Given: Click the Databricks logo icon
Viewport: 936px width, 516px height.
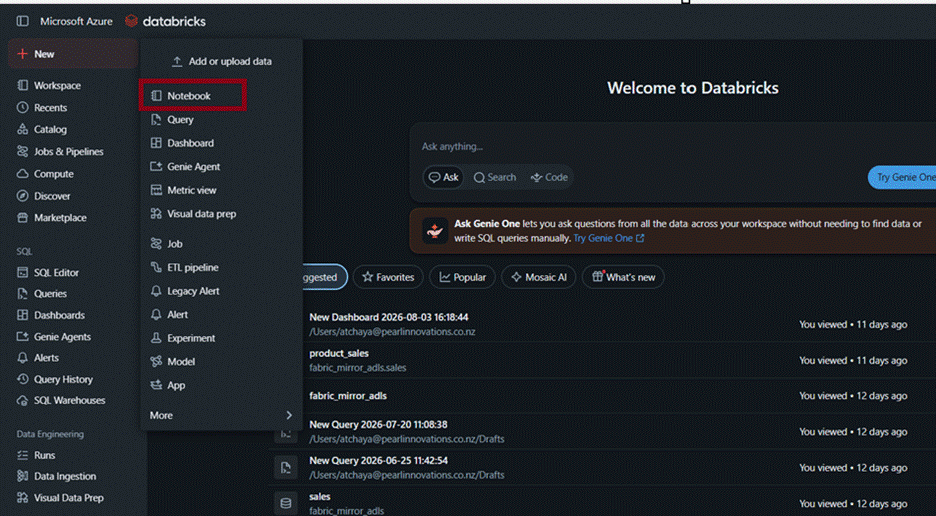Looking at the screenshot, I should point(131,21).
